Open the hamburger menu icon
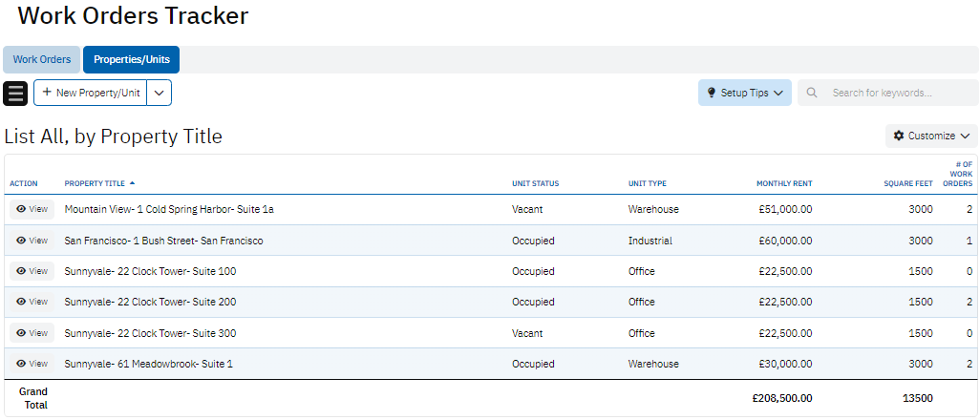The image size is (980, 420). coord(16,94)
